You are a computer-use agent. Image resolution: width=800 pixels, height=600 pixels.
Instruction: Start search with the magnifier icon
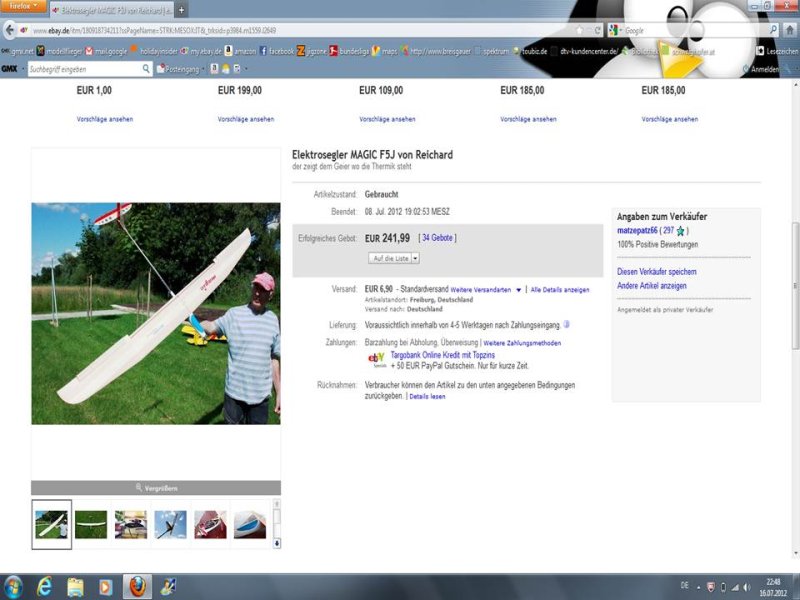[x=773, y=30]
